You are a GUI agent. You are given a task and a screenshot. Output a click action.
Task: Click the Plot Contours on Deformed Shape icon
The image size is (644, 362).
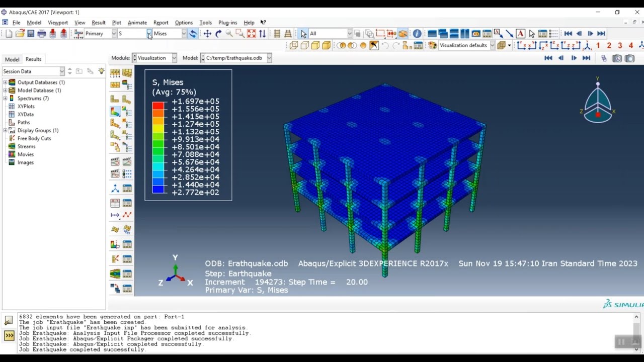tap(115, 112)
